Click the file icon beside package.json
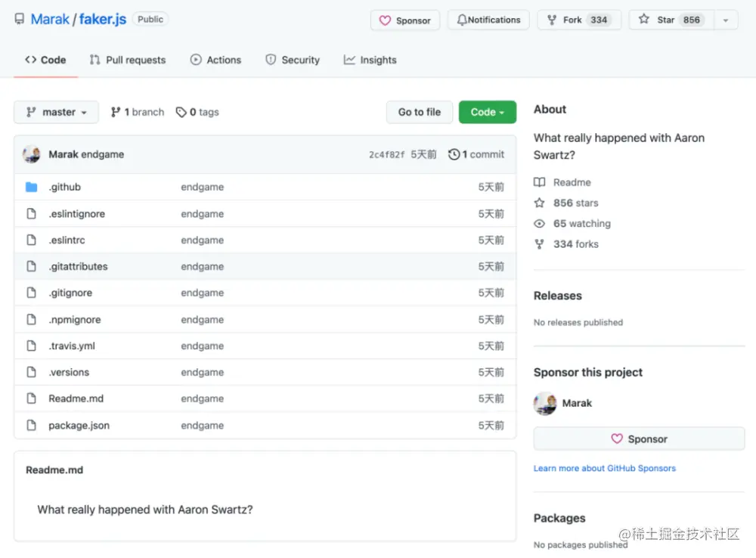This screenshot has height=558, width=756. coord(31,426)
